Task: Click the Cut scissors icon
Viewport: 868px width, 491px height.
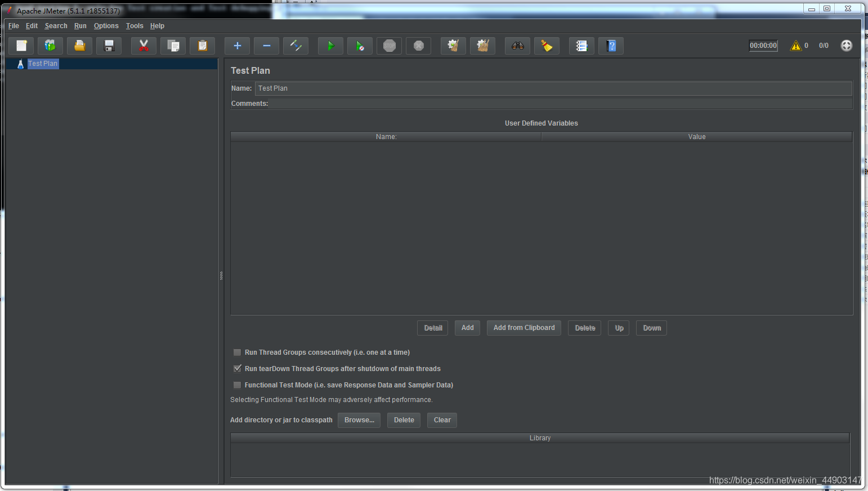Action: [144, 46]
